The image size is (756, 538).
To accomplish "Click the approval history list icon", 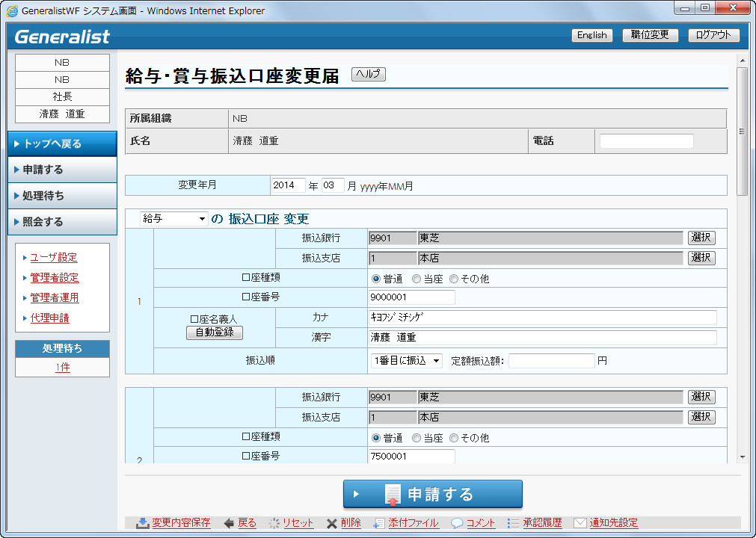I will [513, 523].
